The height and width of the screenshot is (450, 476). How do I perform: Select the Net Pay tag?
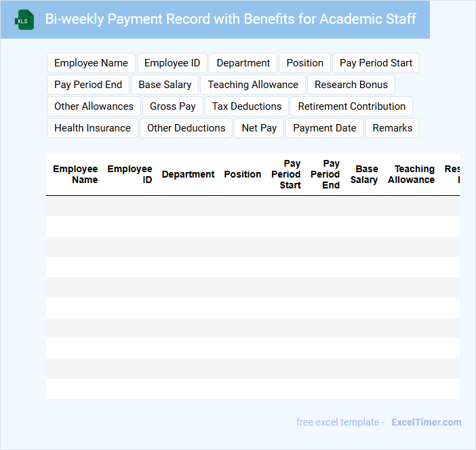259,128
